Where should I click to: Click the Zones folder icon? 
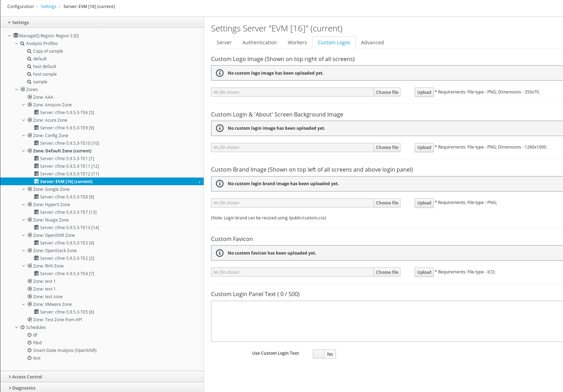point(23,89)
